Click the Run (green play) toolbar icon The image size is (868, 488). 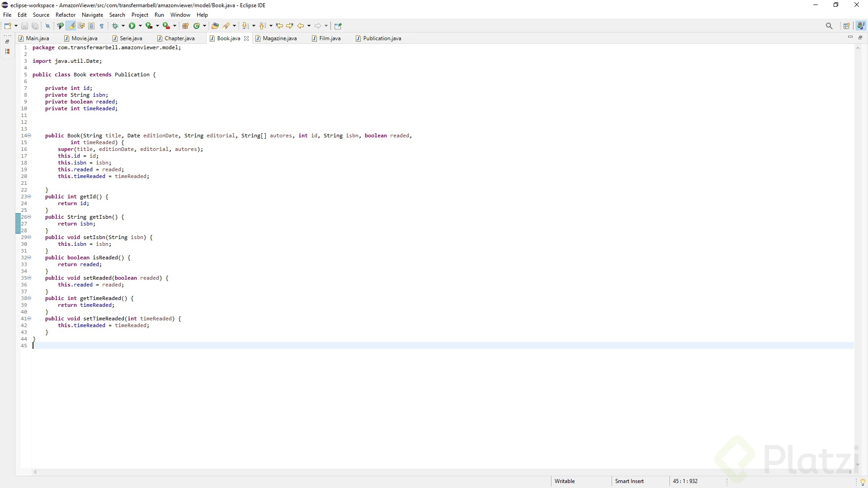click(132, 26)
